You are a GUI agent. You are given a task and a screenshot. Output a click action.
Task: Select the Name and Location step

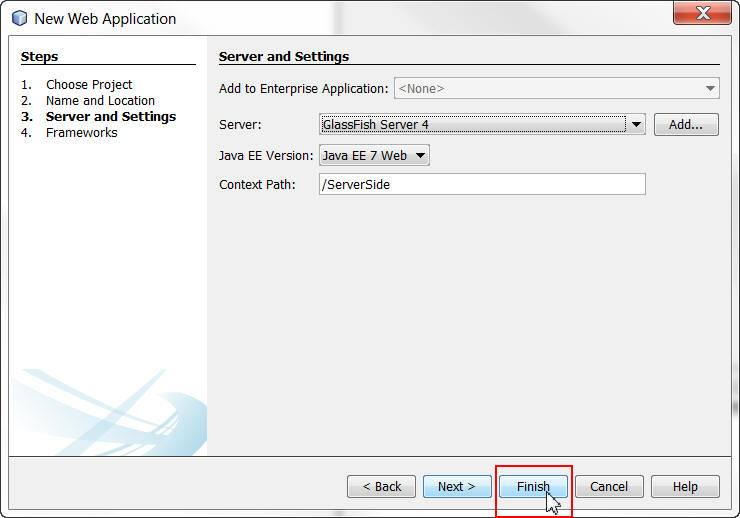click(100, 100)
